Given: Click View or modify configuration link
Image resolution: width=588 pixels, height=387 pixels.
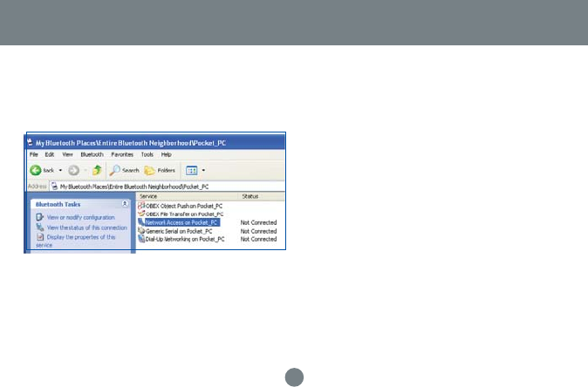Looking at the screenshot, I should pyautogui.click(x=80, y=217).
